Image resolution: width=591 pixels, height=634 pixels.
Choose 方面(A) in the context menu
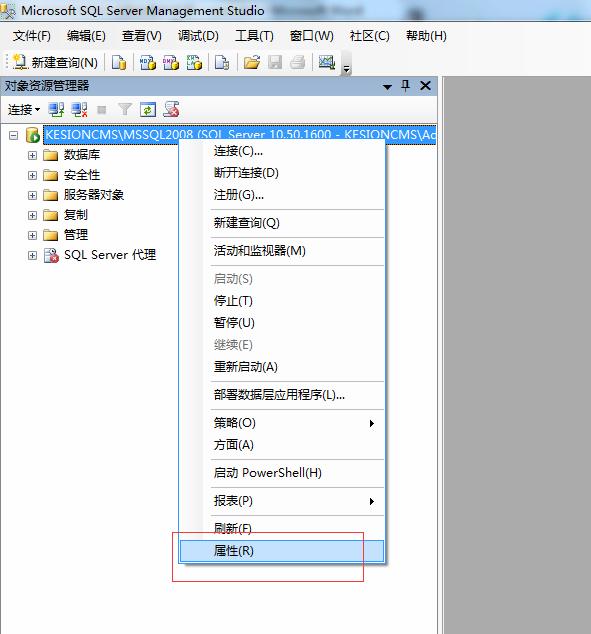(282, 445)
